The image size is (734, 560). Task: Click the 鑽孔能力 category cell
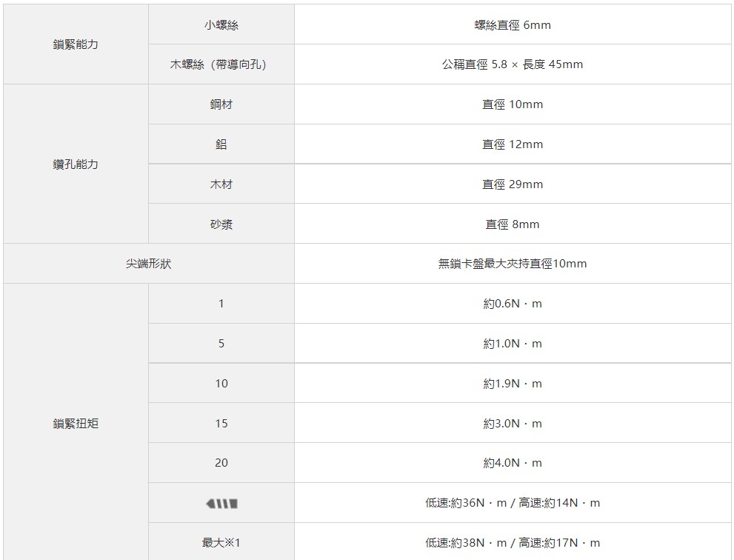click(x=76, y=164)
